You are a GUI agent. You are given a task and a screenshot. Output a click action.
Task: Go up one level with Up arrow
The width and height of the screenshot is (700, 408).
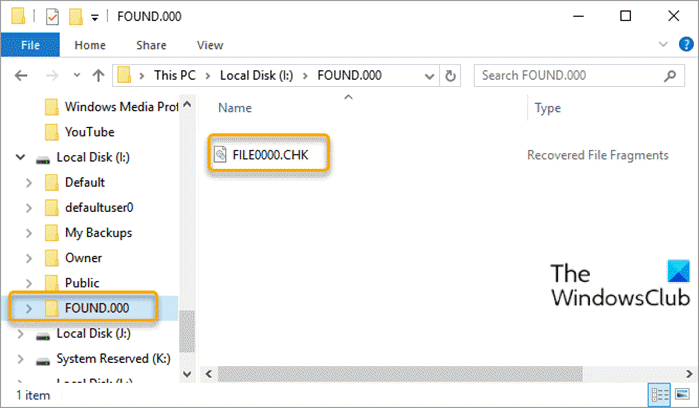coord(98,75)
